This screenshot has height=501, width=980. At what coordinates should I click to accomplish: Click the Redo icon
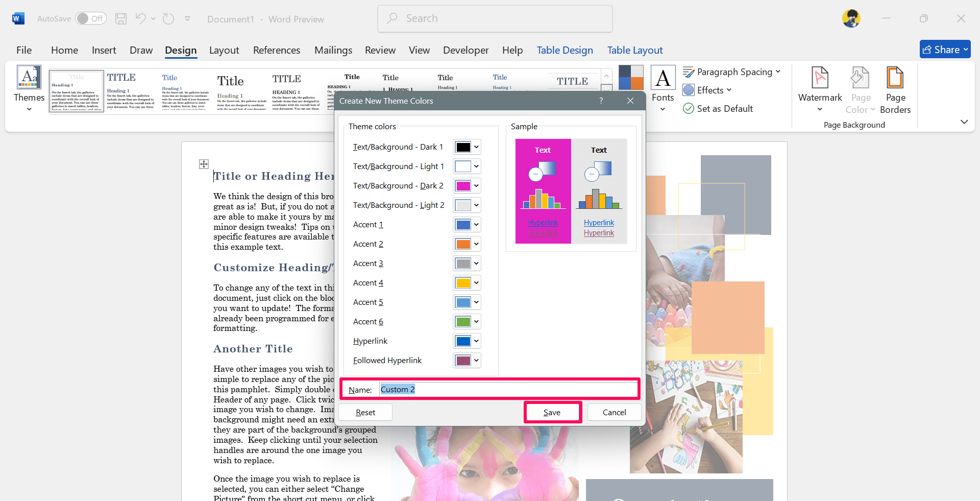[168, 19]
